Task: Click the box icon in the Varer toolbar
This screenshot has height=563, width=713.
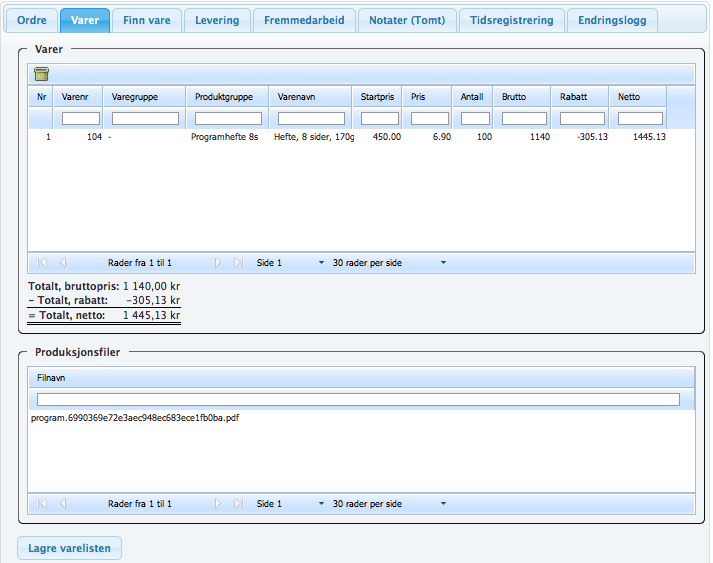Action: [41, 74]
